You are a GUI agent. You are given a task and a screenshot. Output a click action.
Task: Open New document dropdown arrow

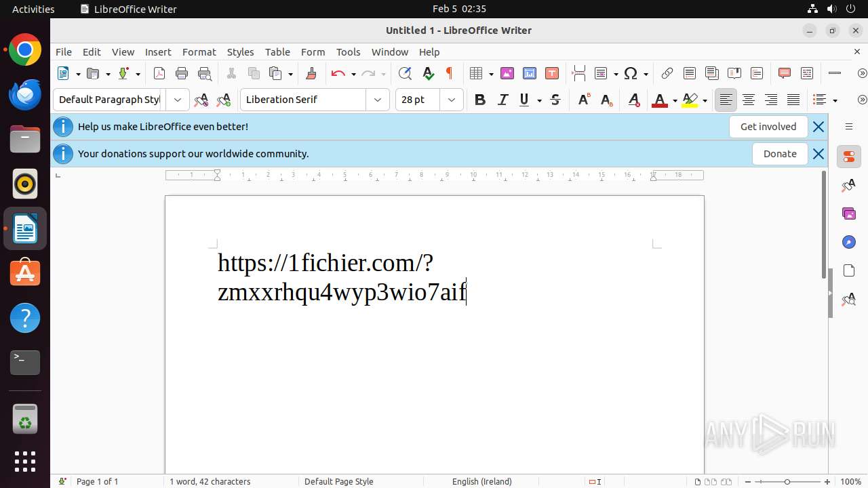click(78, 73)
